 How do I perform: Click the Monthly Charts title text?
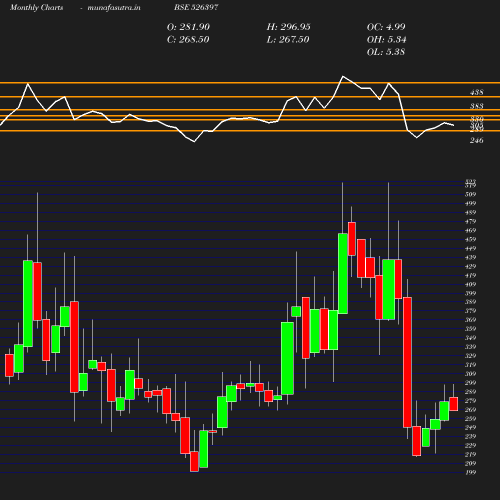pyautogui.click(x=37, y=7)
